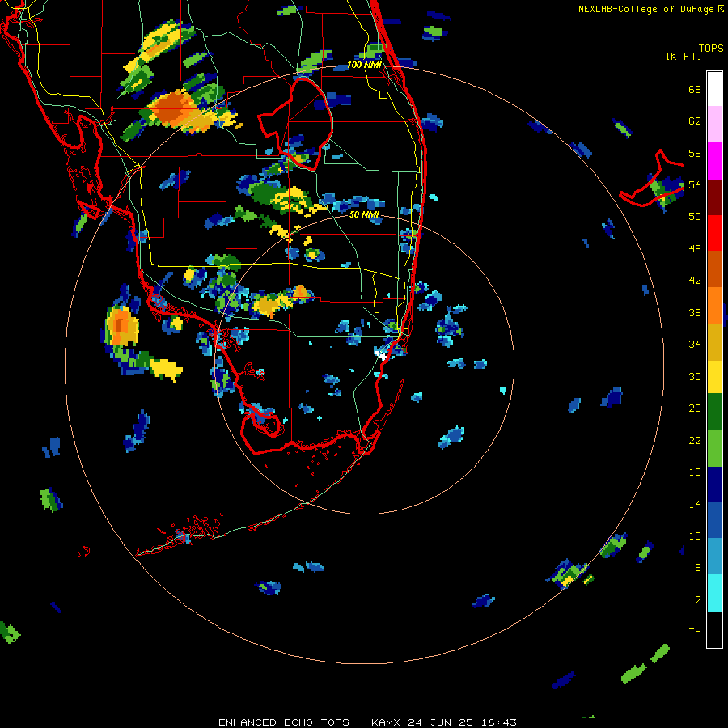This screenshot has height=728, width=728.
Task: Select the 66 value on the scale
Action: [x=695, y=90]
